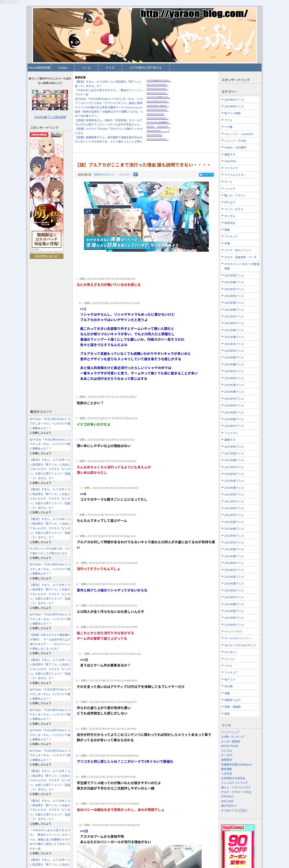The image size is (289, 868).
Task: Click the Ninja Tools badge
Action: 10,2
